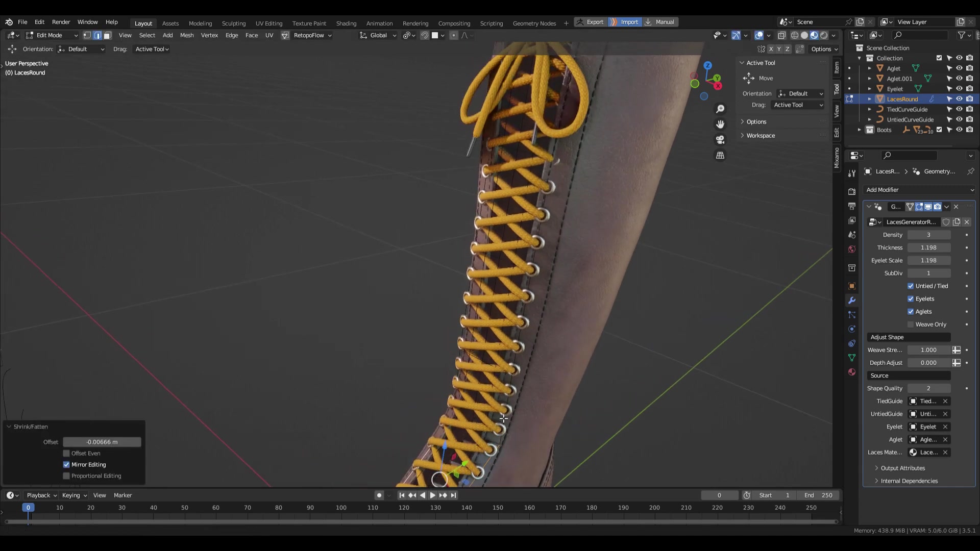
Task: Switch to the UV Editing workspace tab
Action: coord(269,23)
